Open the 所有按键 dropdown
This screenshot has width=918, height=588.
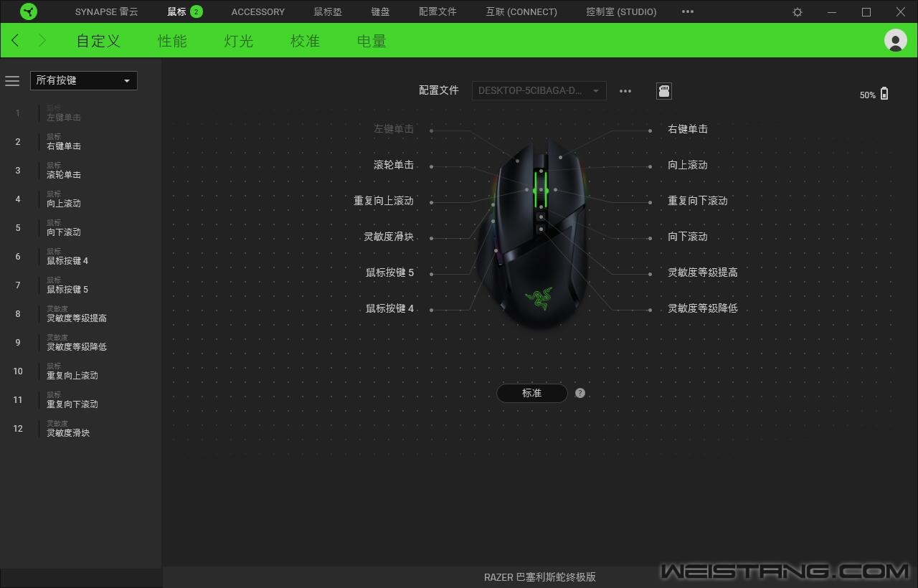(84, 80)
